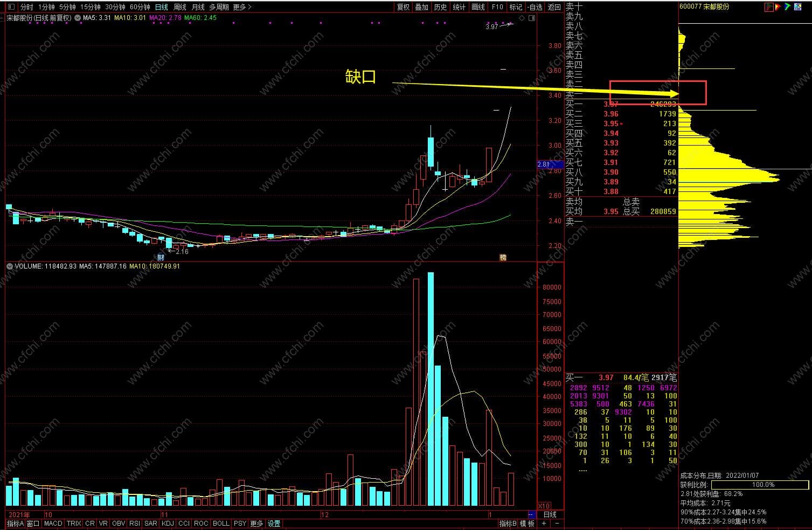Switch indicator to ROC
This screenshot has height=530, width=812.
(201, 524)
